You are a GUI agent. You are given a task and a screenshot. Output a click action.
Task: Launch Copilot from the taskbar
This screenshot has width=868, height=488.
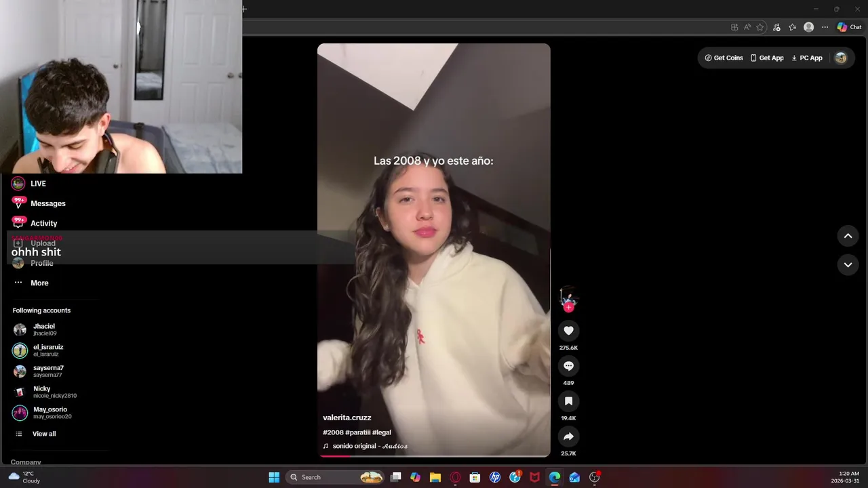click(x=416, y=477)
